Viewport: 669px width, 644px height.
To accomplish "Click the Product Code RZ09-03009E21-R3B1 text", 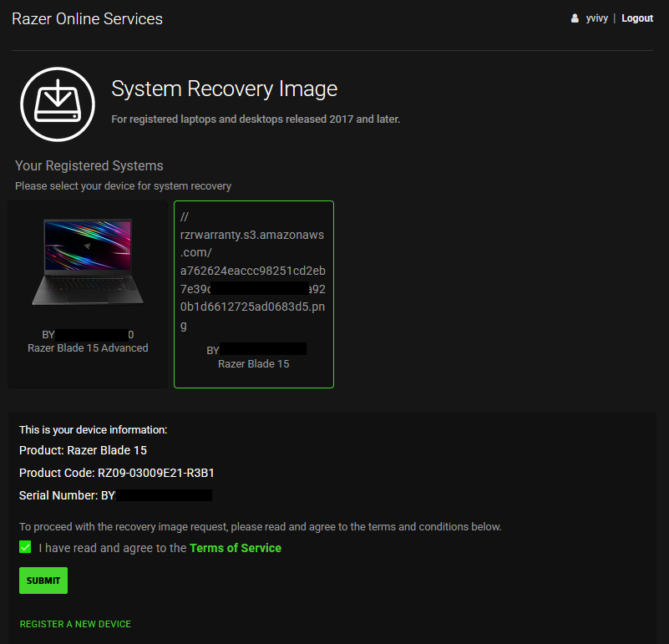I will (118, 472).
